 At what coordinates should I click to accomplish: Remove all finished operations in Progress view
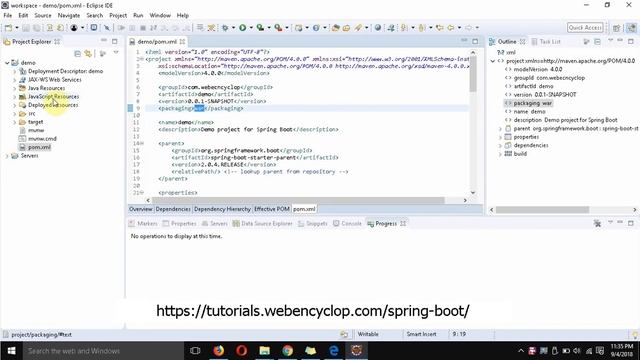coord(597,224)
